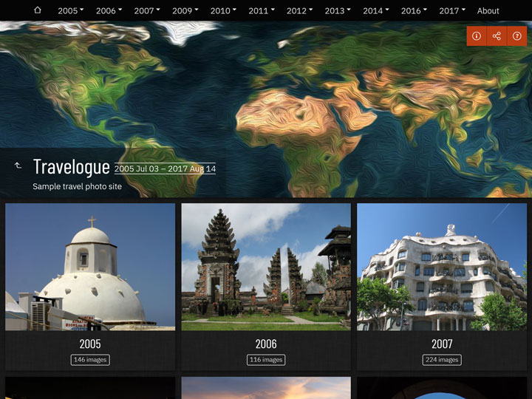Click the Travelogue date range text
Viewport: 532px width, 399px height.
coord(165,168)
